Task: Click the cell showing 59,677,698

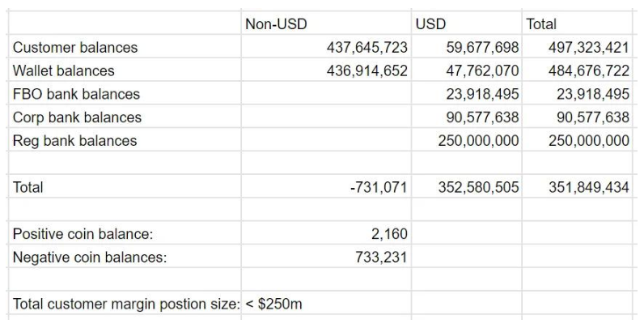Action: (467, 47)
